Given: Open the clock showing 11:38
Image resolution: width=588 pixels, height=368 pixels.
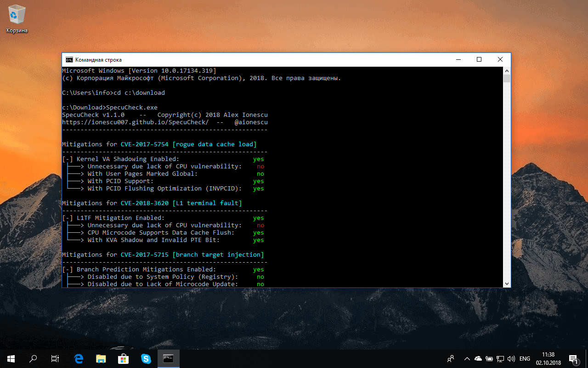Looking at the screenshot, I should [x=548, y=359].
